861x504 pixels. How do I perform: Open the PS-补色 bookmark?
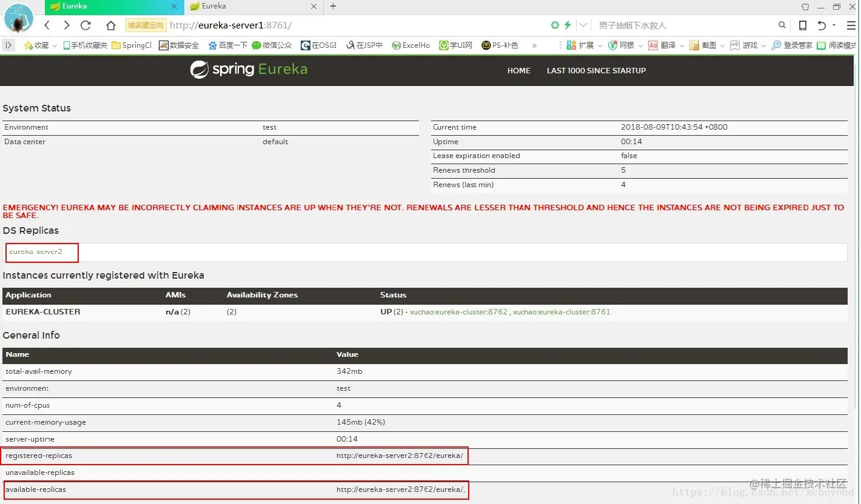500,45
